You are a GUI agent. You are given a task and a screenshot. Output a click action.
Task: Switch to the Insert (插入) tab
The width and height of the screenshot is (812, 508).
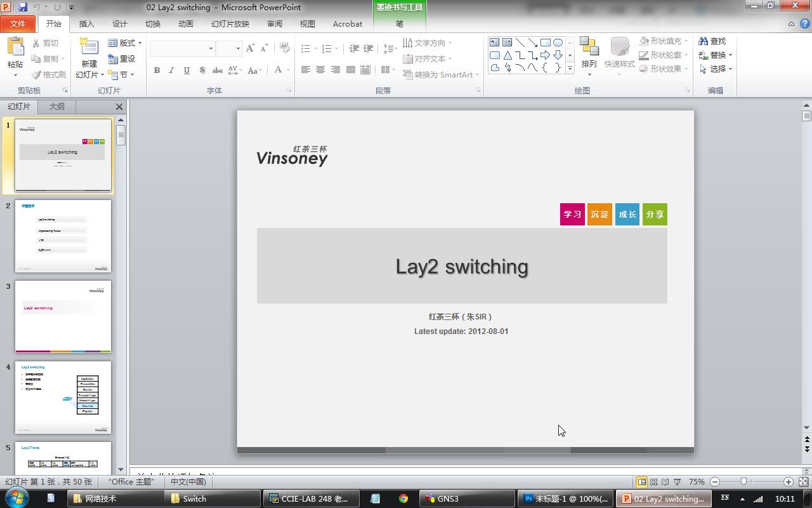pos(86,24)
